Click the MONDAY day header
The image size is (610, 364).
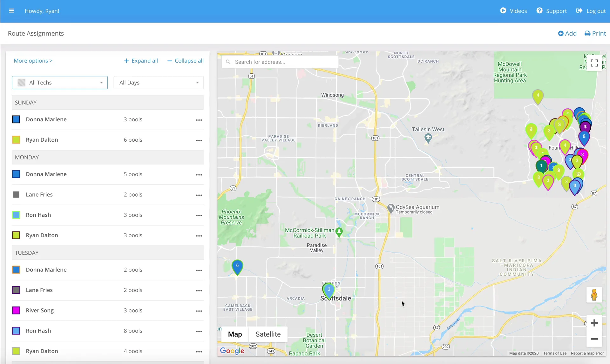coord(108,157)
